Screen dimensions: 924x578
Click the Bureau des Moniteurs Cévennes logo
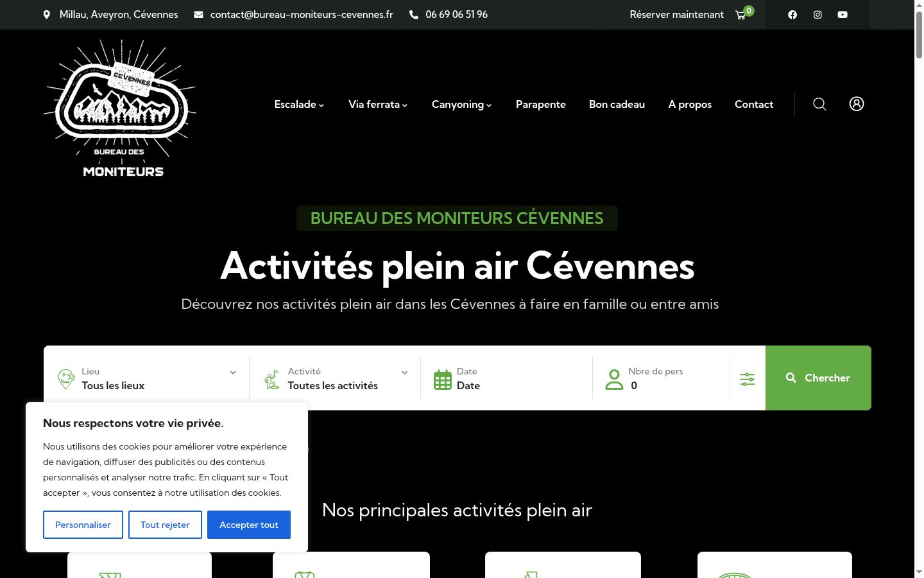(x=121, y=108)
